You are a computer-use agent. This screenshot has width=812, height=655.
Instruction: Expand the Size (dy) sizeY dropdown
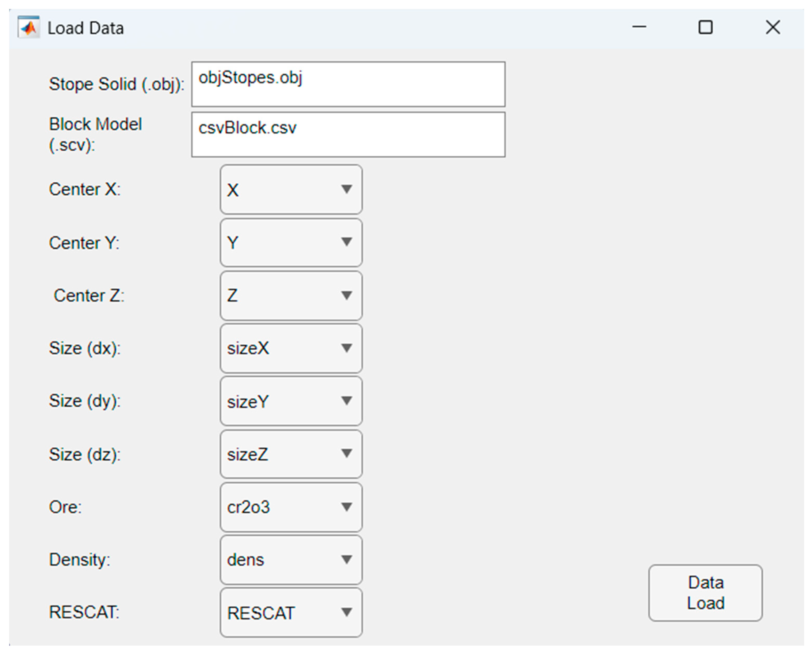coord(291,401)
